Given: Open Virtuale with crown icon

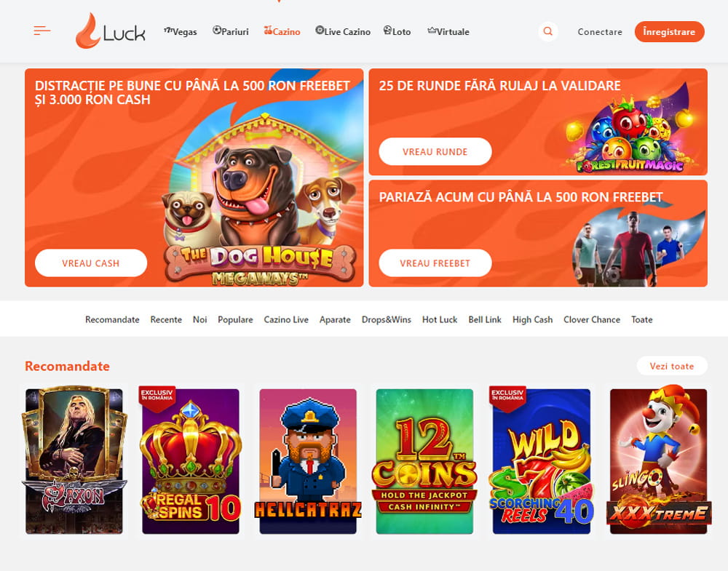Looking at the screenshot, I should coord(448,31).
